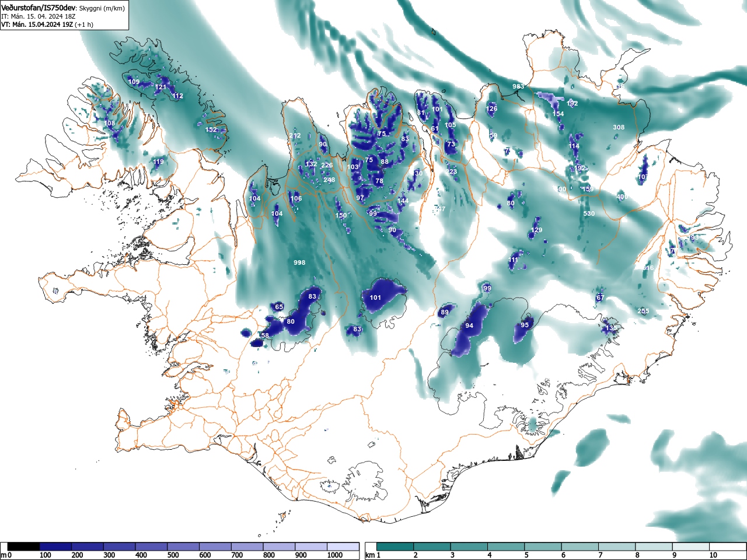
Task: Click the 'VT: Mán. 15.04.2024 19Z' line
Action: click(36, 24)
